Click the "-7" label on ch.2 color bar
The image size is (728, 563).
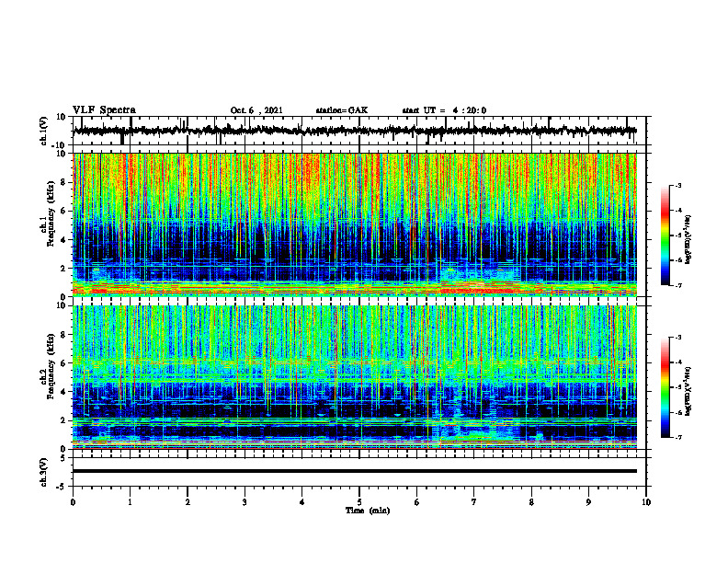point(677,437)
